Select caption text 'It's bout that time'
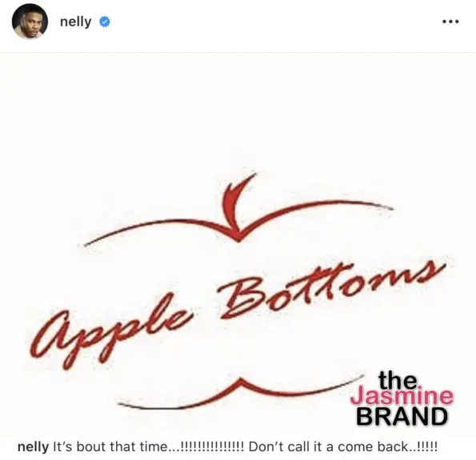Viewport: 476px width, 460px height. point(110,446)
